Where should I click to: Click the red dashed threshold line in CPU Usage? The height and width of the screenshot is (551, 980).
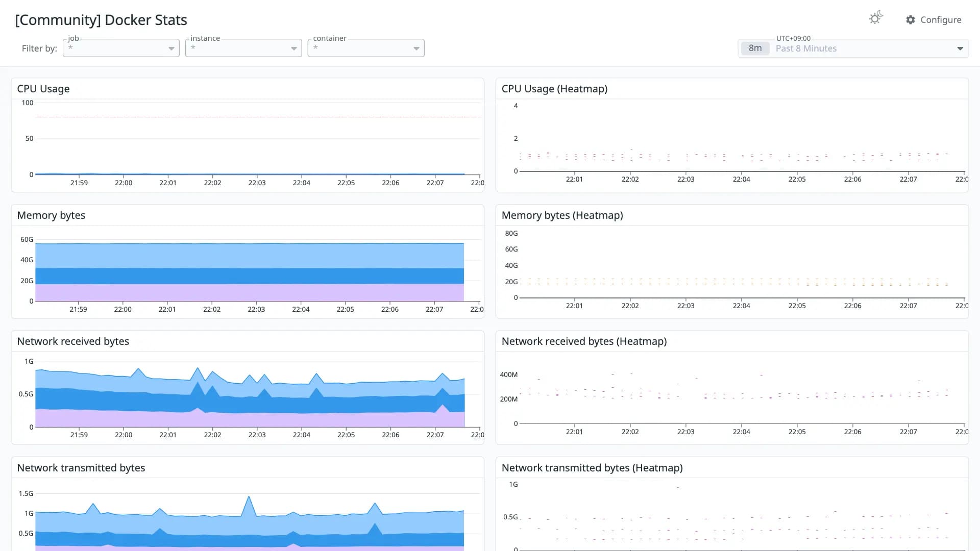258,117
